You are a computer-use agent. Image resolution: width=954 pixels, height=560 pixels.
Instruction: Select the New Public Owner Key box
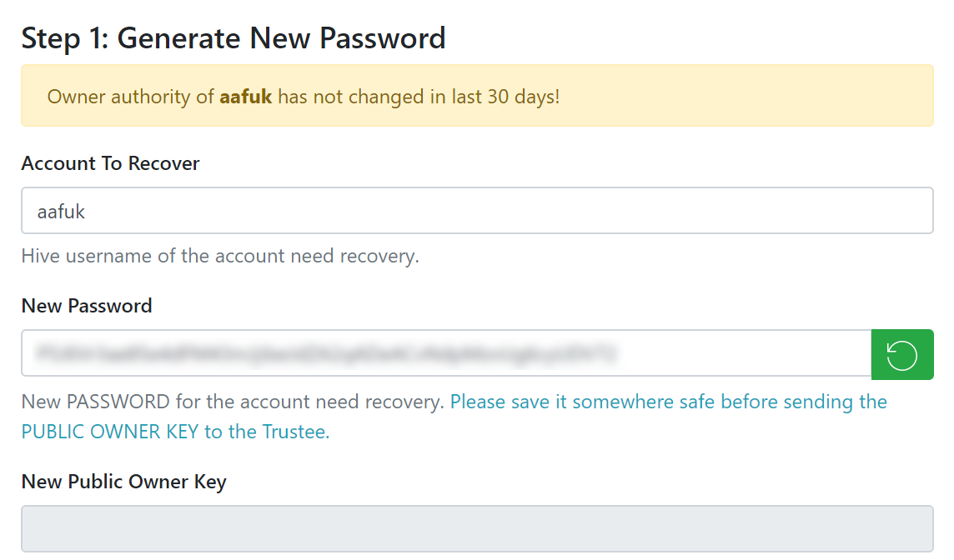[x=477, y=528]
